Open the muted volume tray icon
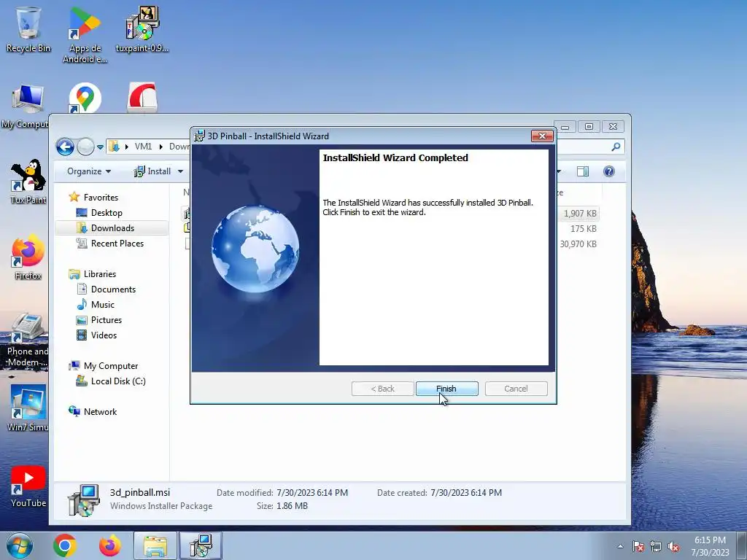747x560 pixels. pos(673,546)
